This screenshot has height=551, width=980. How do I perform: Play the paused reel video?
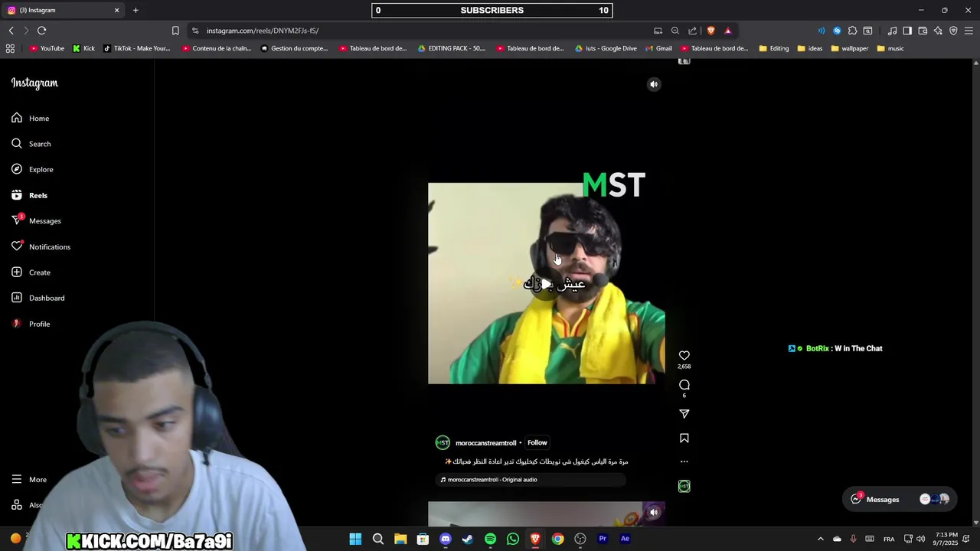[x=547, y=283]
